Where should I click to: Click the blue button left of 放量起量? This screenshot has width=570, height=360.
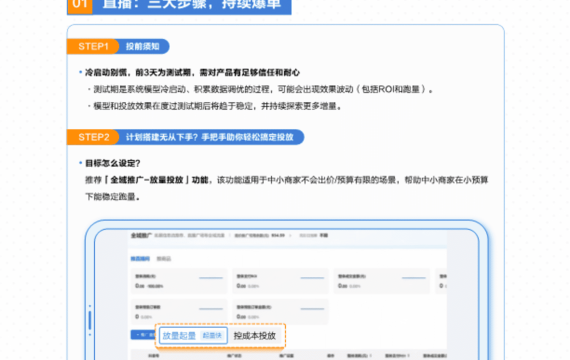pos(143,335)
